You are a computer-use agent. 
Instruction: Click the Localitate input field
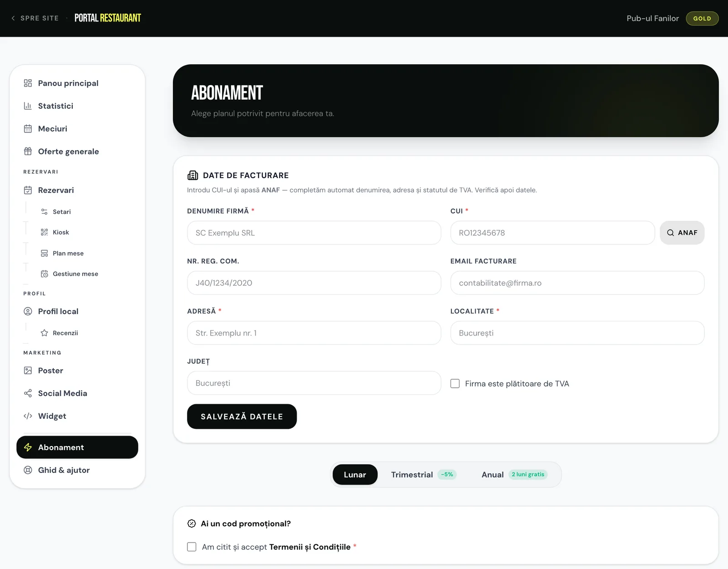[577, 333]
